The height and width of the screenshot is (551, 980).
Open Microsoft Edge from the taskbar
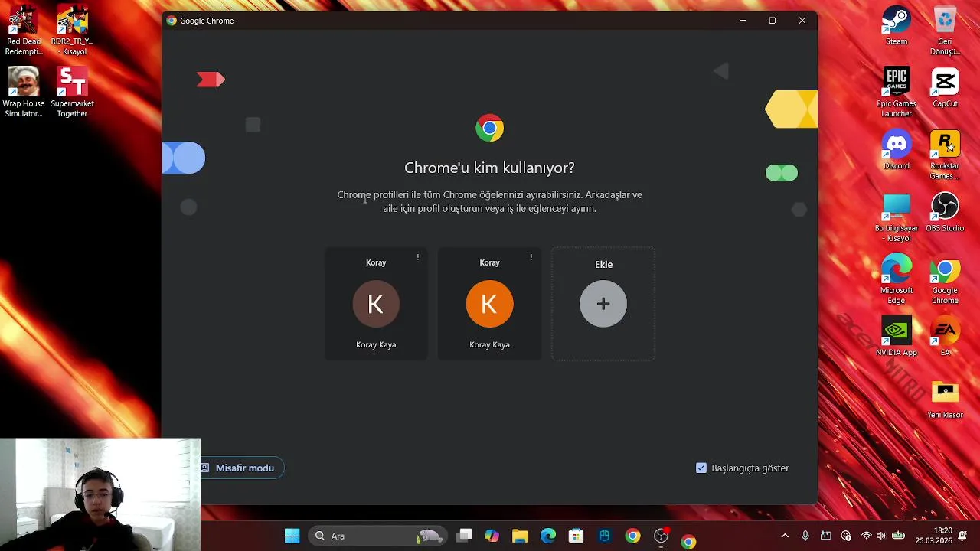(x=548, y=536)
